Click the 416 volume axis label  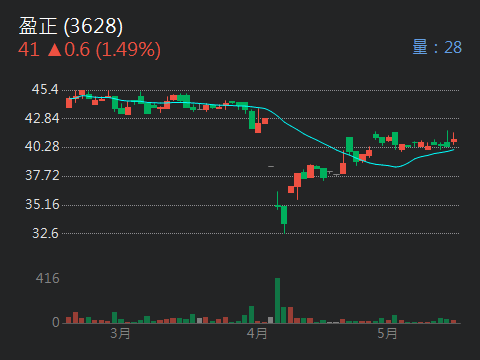(x=48, y=278)
